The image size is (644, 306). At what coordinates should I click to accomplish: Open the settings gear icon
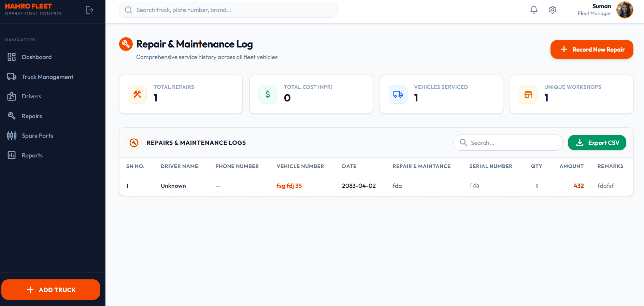click(x=553, y=10)
